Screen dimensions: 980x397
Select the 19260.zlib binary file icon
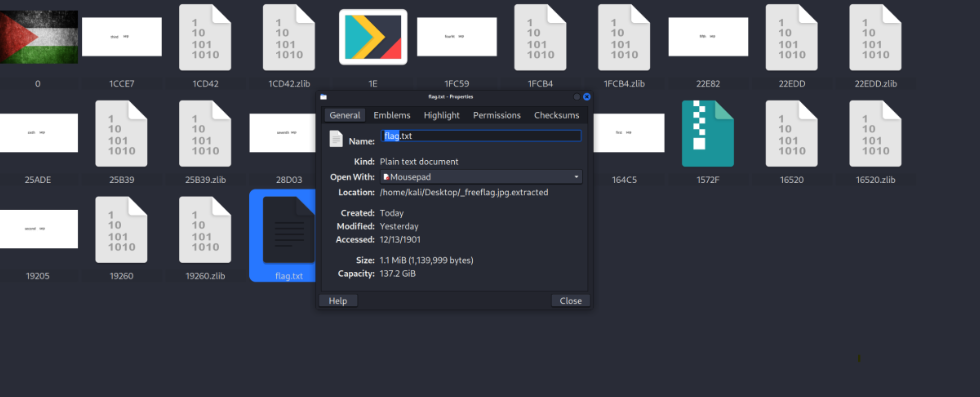(x=205, y=229)
